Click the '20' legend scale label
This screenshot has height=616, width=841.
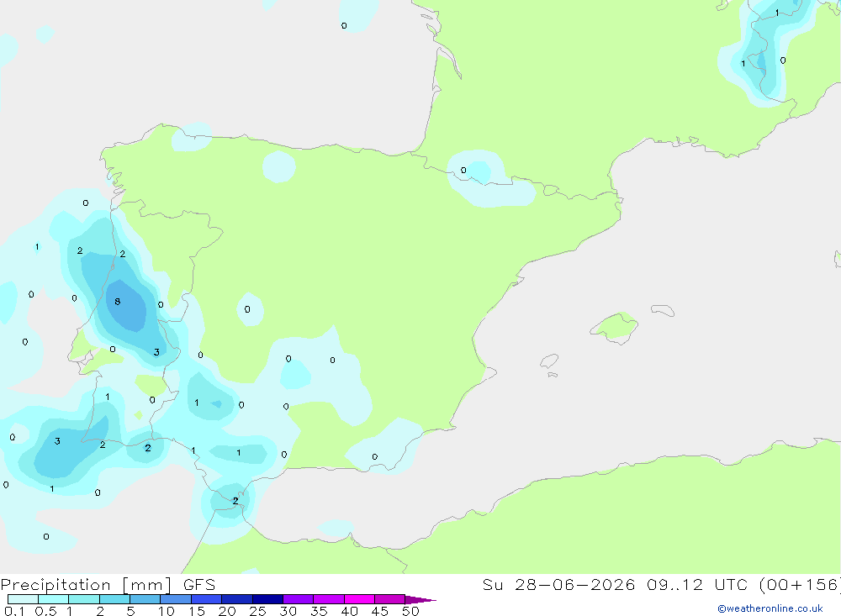click(x=227, y=611)
